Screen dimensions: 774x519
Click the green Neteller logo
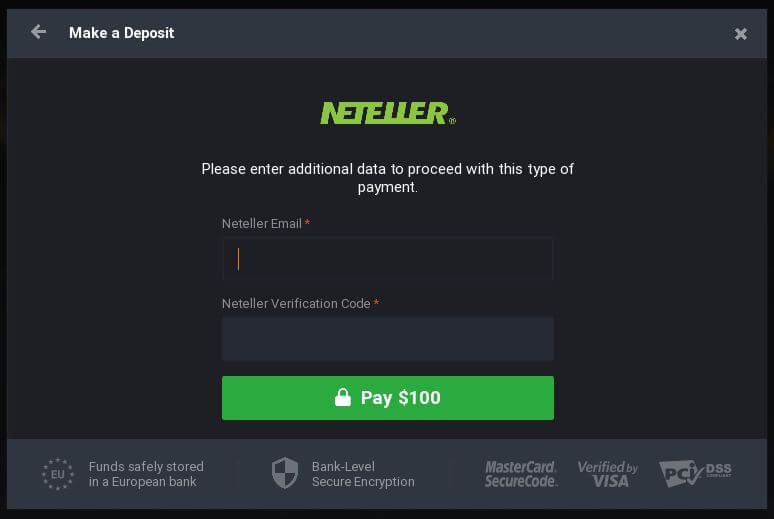point(387,113)
